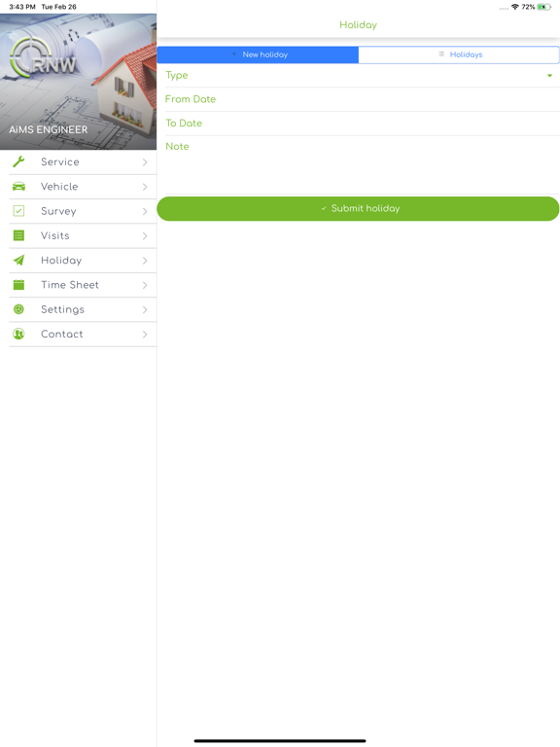This screenshot has width=560, height=747.
Task: Click the RNW logo in the header
Action: [43, 59]
